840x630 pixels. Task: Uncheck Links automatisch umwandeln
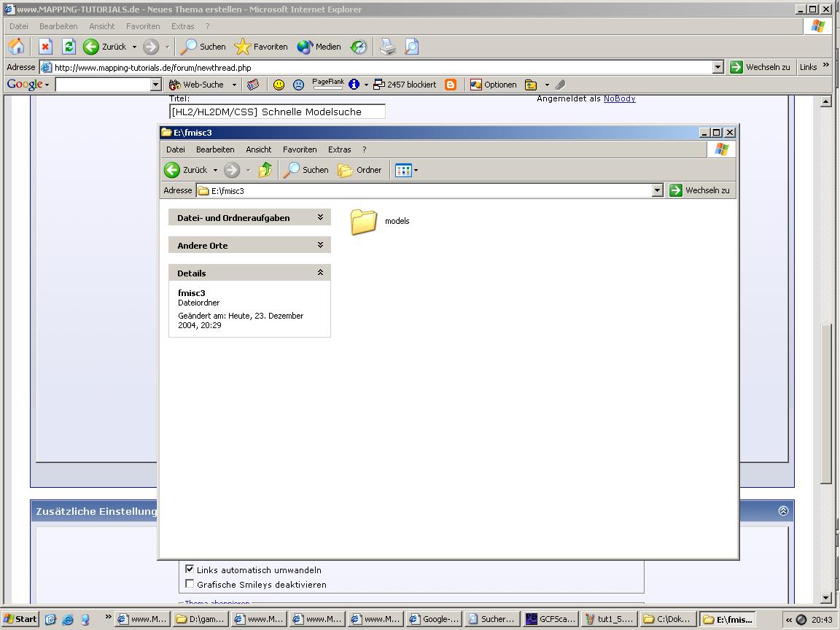pyautogui.click(x=189, y=569)
